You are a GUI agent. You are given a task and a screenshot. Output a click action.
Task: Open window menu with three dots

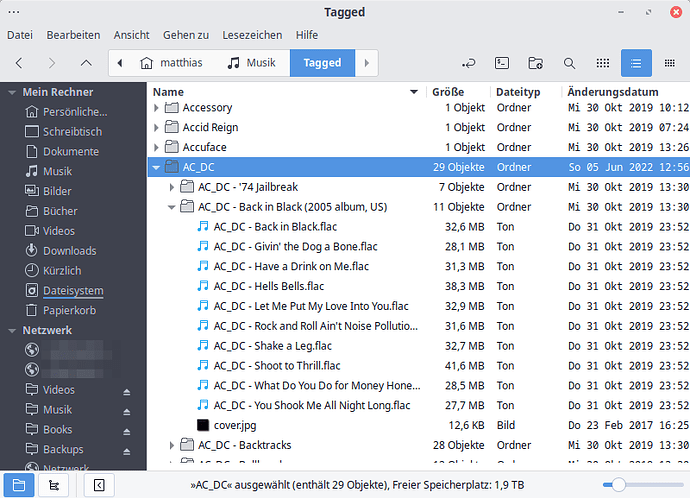[x=14, y=12]
